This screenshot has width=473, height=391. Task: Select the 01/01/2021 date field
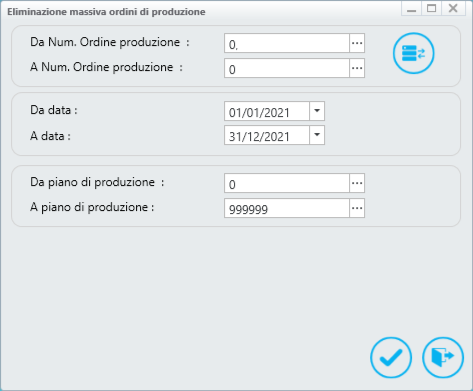tap(267, 111)
